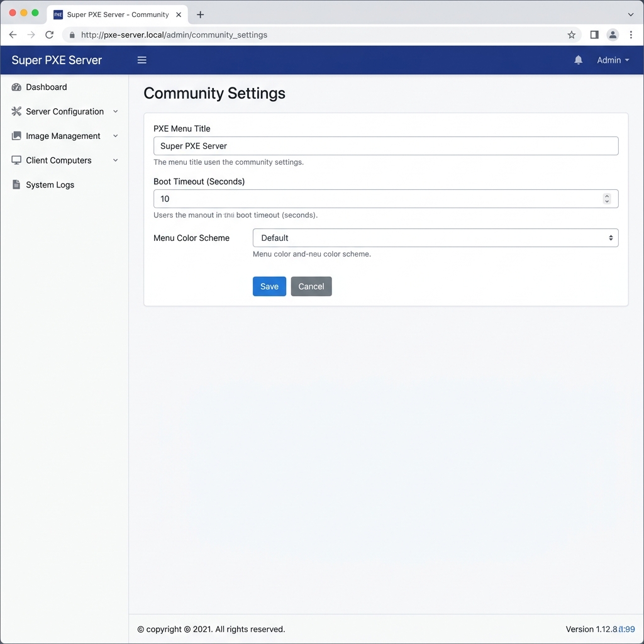
Task: Reload the page
Action: (x=49, y=35)
